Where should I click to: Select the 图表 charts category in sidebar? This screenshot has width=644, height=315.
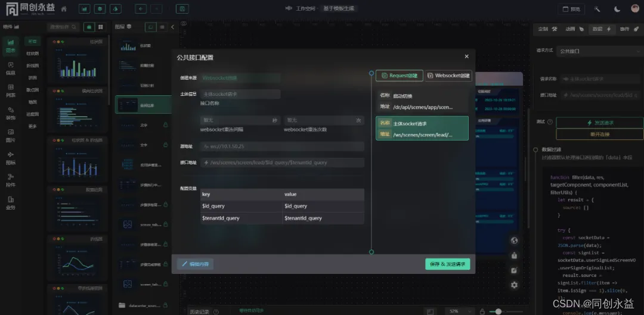11,46
